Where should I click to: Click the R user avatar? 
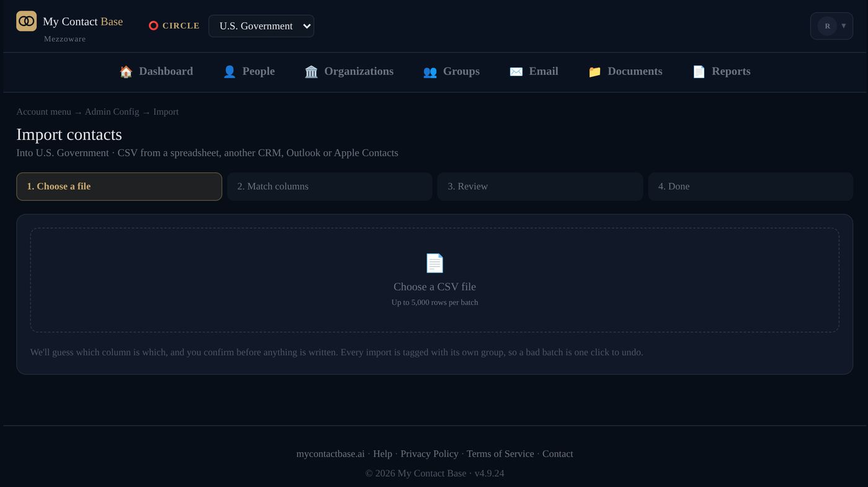(827, 26)
